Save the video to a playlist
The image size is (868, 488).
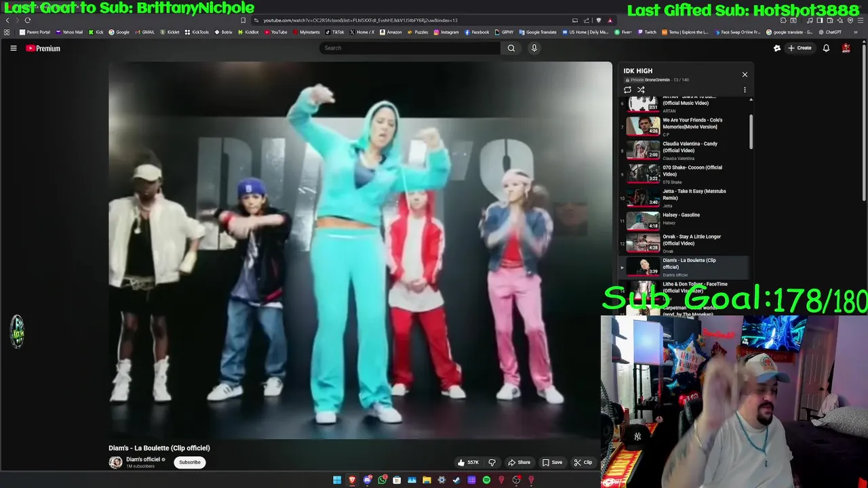pos(552,462)
